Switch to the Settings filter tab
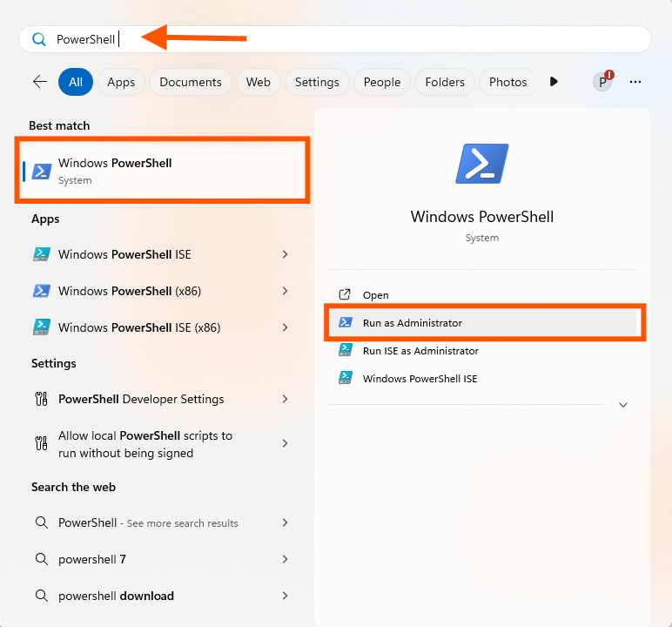Image resolution: width=672 pixels, height=627 pixels. (317, 82)
